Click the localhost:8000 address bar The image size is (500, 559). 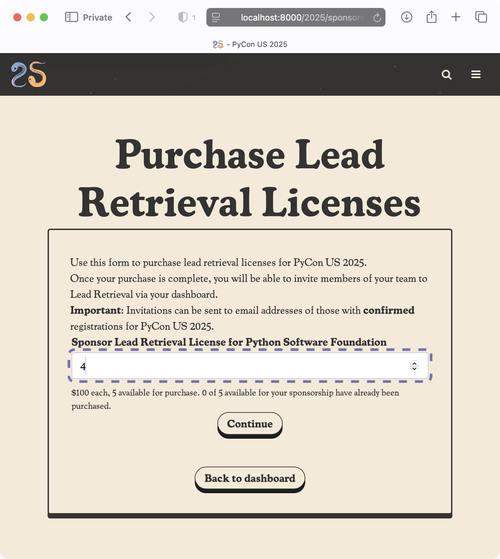point(295,17)
